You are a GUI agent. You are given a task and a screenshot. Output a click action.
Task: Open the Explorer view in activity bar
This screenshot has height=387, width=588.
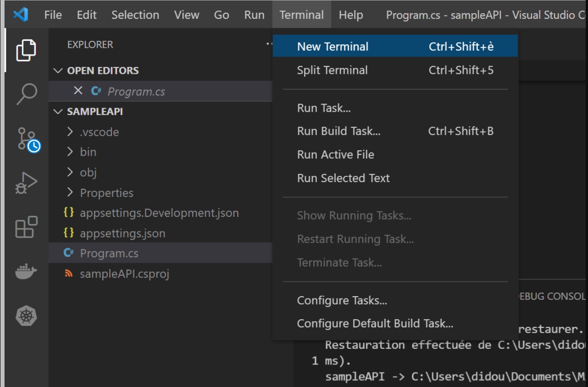click(26, 50)
